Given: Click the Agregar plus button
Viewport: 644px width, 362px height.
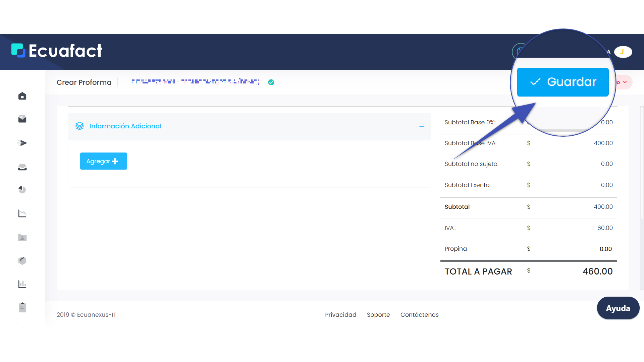Looking at the screenshot, I should [x=103, y=161].
